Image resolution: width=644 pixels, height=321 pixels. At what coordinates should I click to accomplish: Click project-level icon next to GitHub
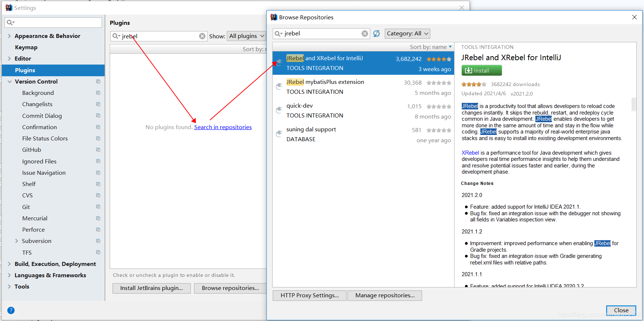click(98, 150)
